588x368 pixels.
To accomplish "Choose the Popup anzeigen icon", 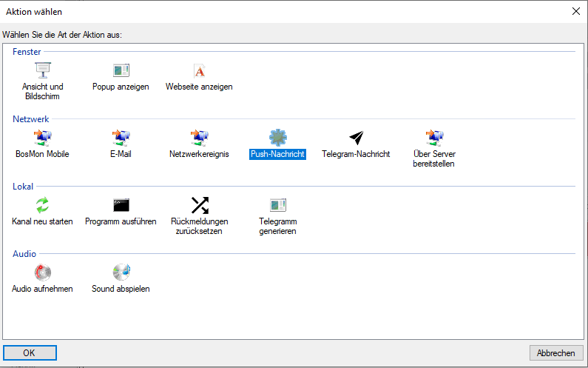I will tap(121, 70).
